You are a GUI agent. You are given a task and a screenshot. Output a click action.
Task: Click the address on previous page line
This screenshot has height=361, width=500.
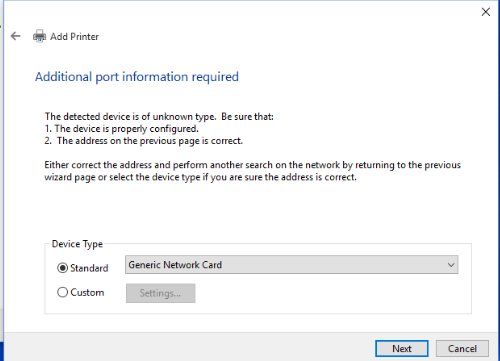(x=144, y=141)
